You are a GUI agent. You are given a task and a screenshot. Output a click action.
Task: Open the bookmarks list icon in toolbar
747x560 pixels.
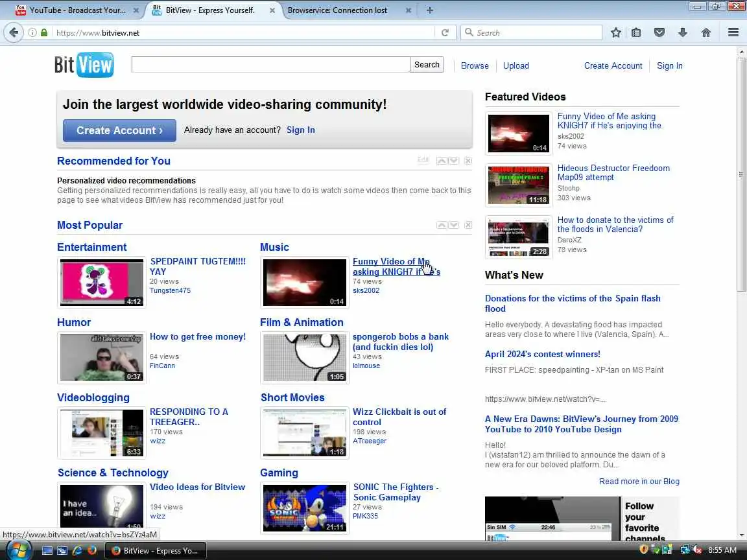pyautogui.click(x=636, y=32)
